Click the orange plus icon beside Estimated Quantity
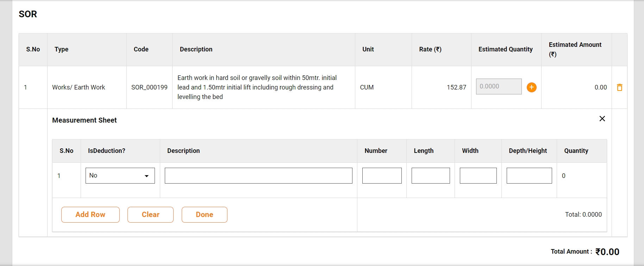This screenshot has width=644, height=266. 531,87
